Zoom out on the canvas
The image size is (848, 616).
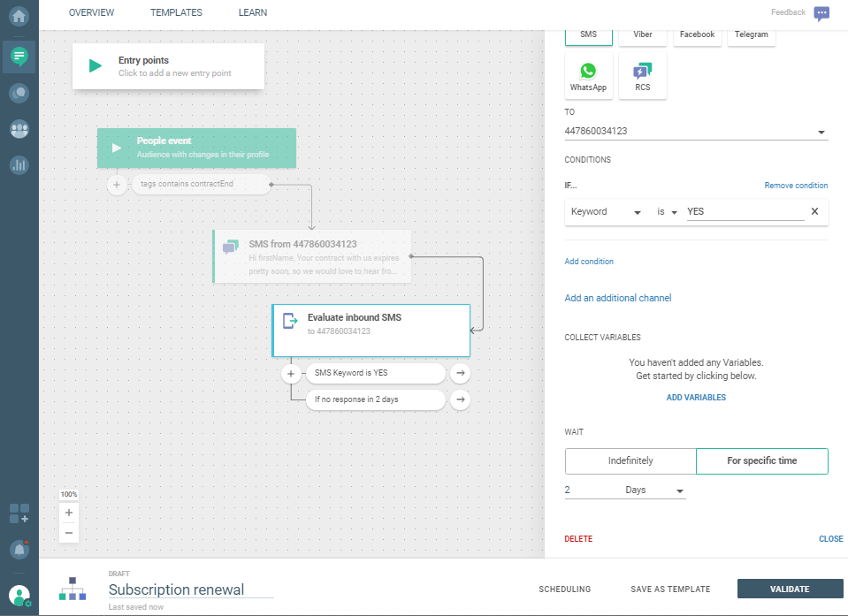click(x=69, y=533)
